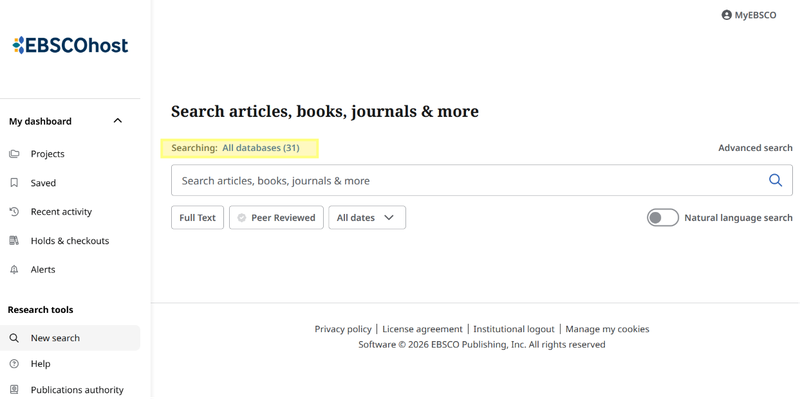The height and width of the screenshot is (399, 800).
Task: Click the Institutional logout link
Action: [x=514, y=329]
